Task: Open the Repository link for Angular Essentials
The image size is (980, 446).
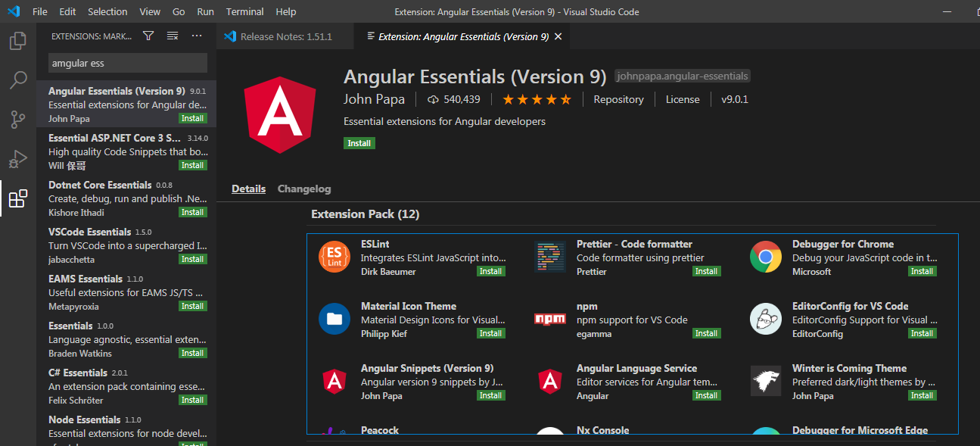Action: (618, 98)
